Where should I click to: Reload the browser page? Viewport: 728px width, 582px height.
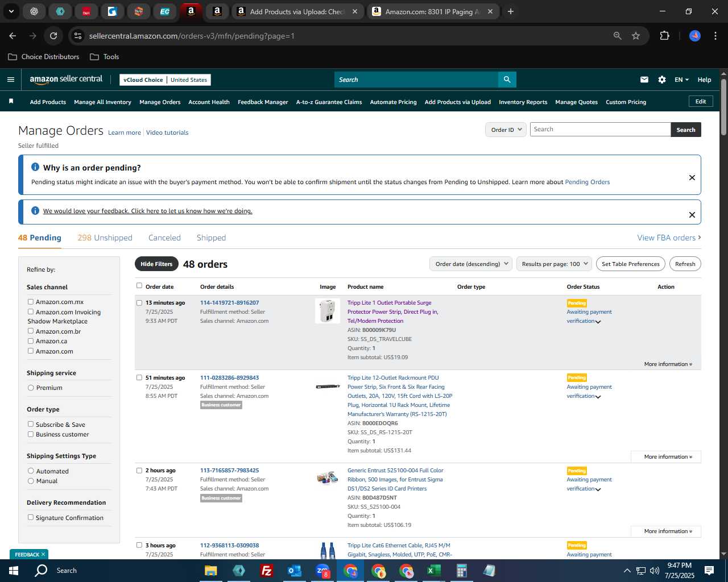click(53, 36)
